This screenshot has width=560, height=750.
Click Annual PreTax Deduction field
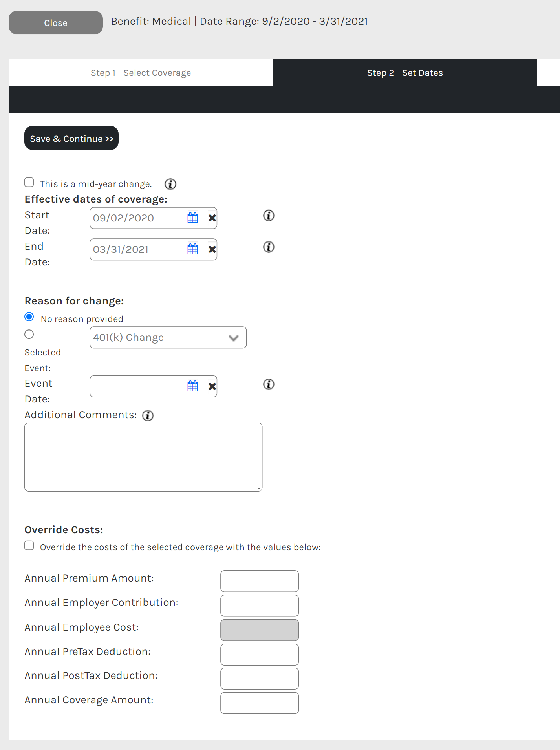click(x=260, y=655)
